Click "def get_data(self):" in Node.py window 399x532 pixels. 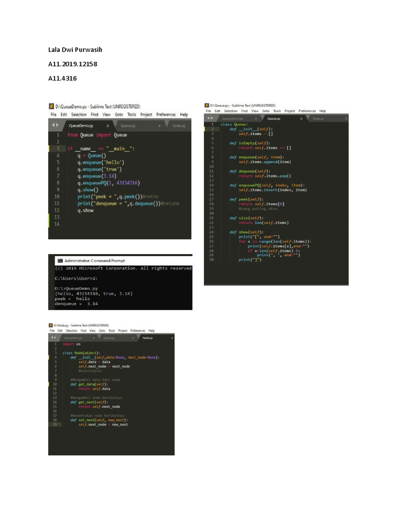pos(89,384)
